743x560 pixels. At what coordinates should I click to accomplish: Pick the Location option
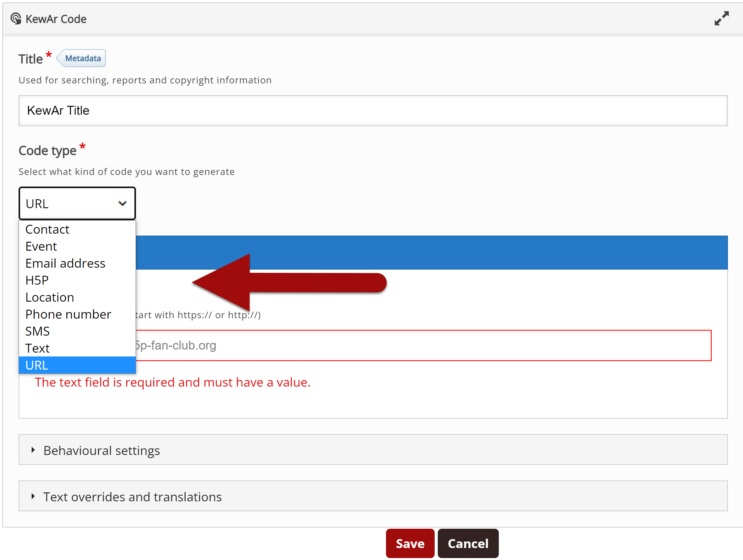click(x=49, y=297)
